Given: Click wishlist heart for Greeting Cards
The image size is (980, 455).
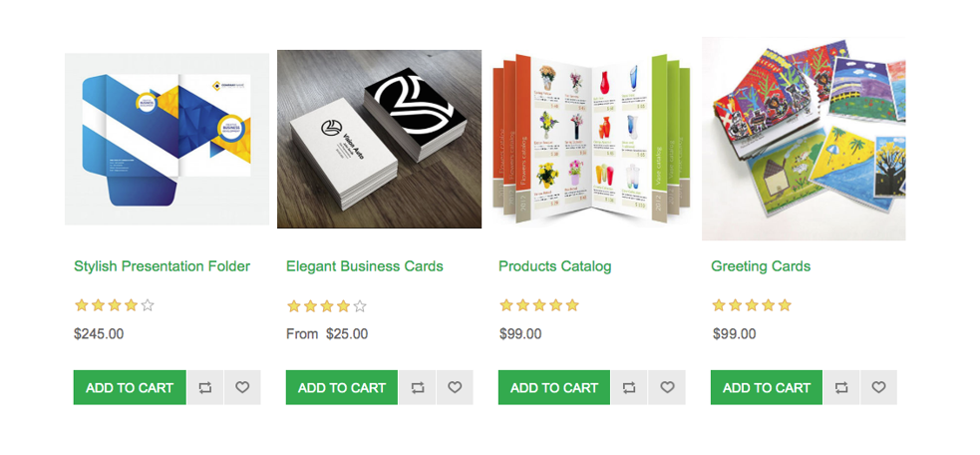Looking at the screenshot, I should [x=878, y=387].
